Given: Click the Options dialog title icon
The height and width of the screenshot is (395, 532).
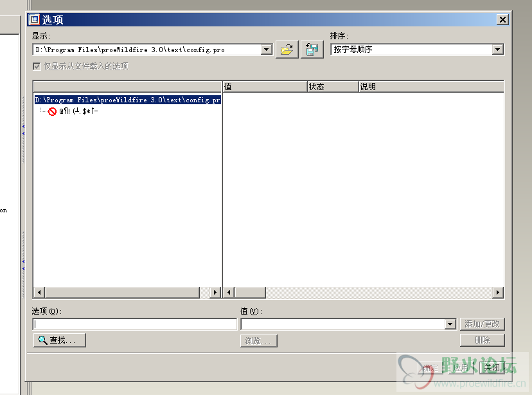Looking at the screenshot, I should (x=34, y=19).
